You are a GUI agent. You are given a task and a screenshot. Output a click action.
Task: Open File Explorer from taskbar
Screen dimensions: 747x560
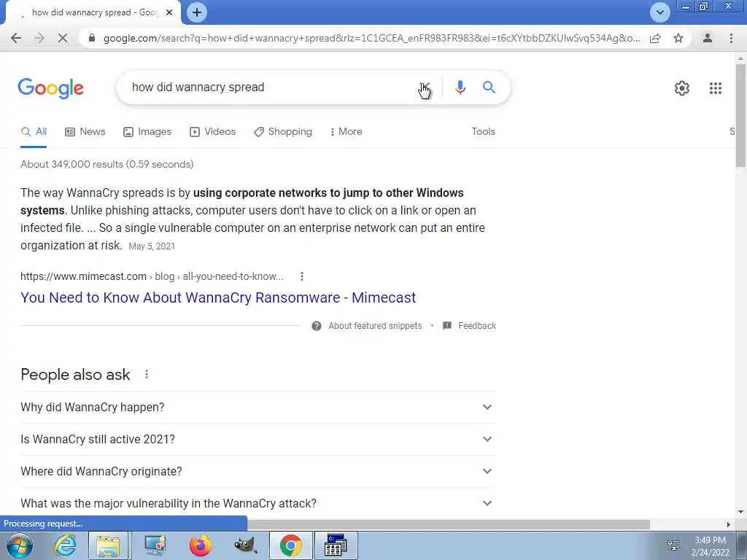(108, 545)
